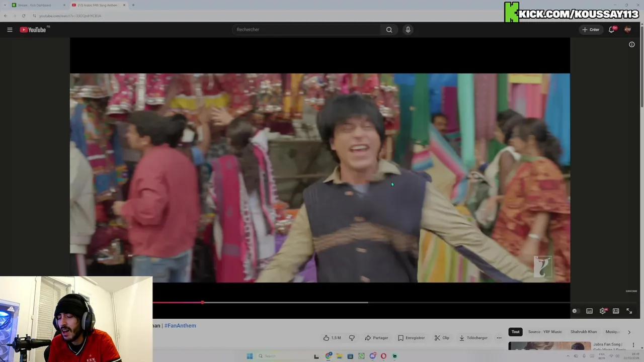Close the Arabic FAN Song Anthem tab

[124, 5]
